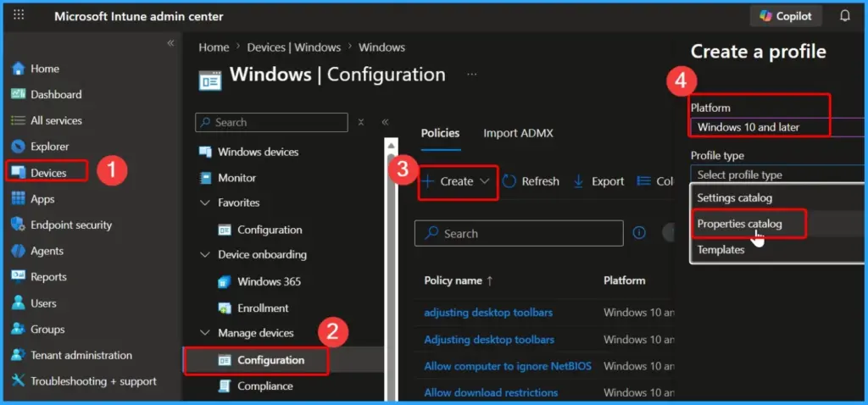
Task: Click the Export toolbar button
Action: [598, 181]
